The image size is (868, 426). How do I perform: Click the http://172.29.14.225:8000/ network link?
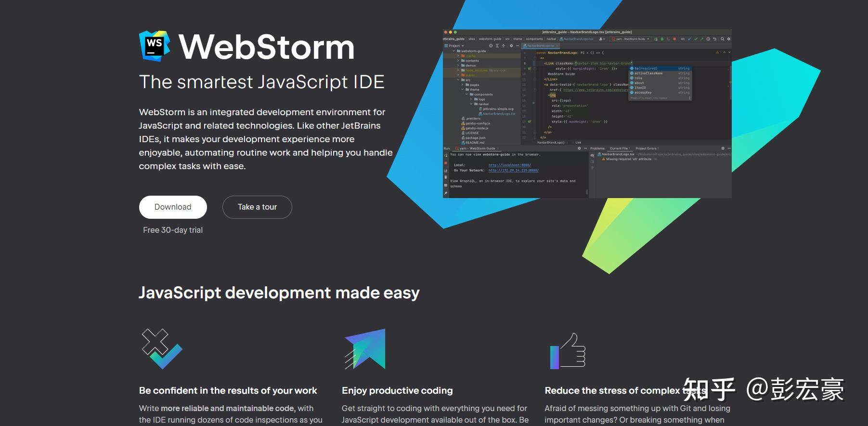coord(514,170)
